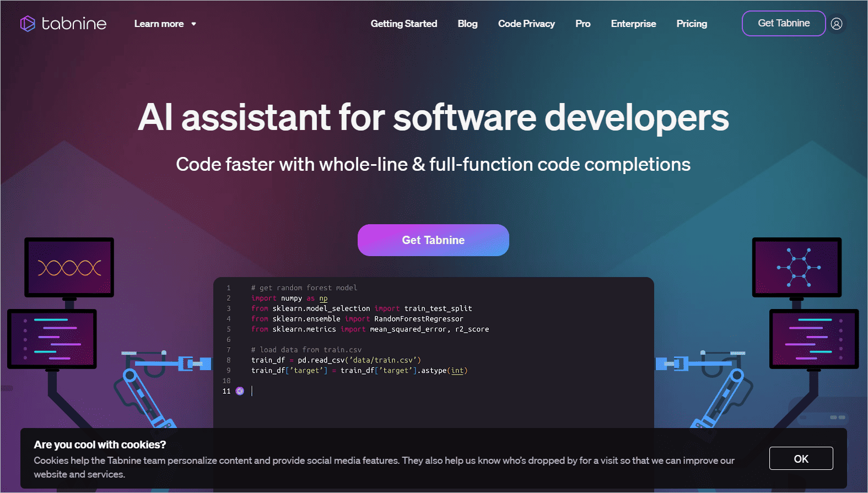Click the outlined Get Tabnine header button
Screen dimensions: 868x493
click(x=783, y=23)
